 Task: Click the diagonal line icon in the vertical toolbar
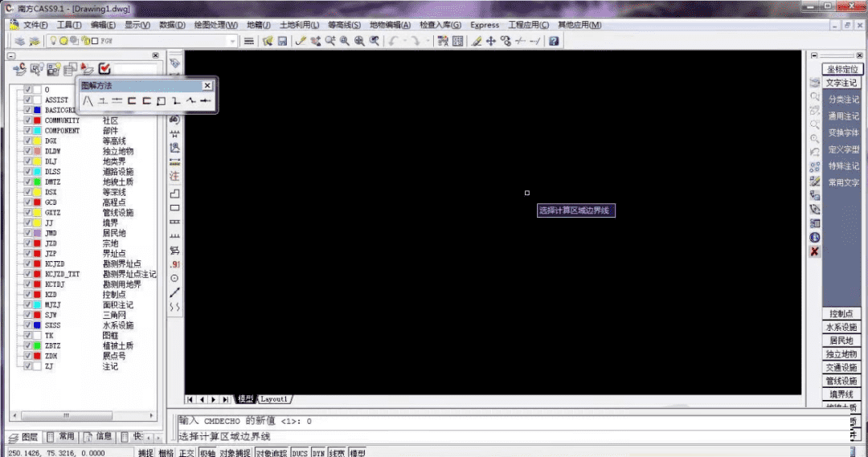tap(174, 292)
